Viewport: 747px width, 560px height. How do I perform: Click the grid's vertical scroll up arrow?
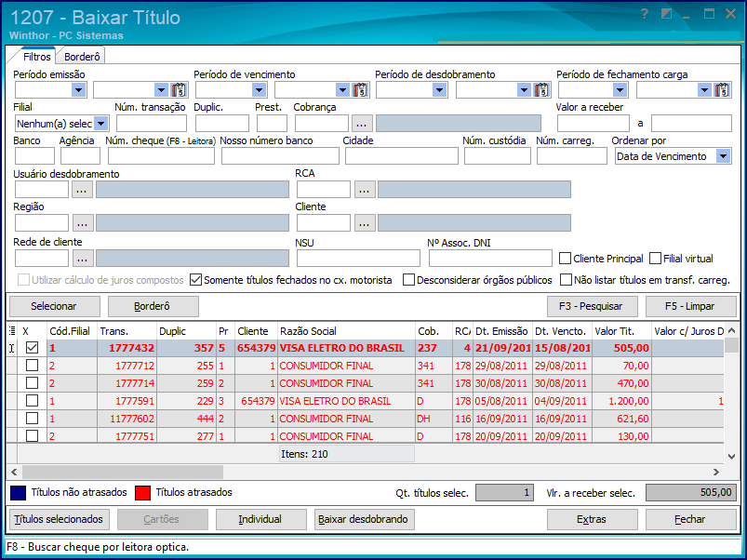pyautogui.click(x=732, y=330)
